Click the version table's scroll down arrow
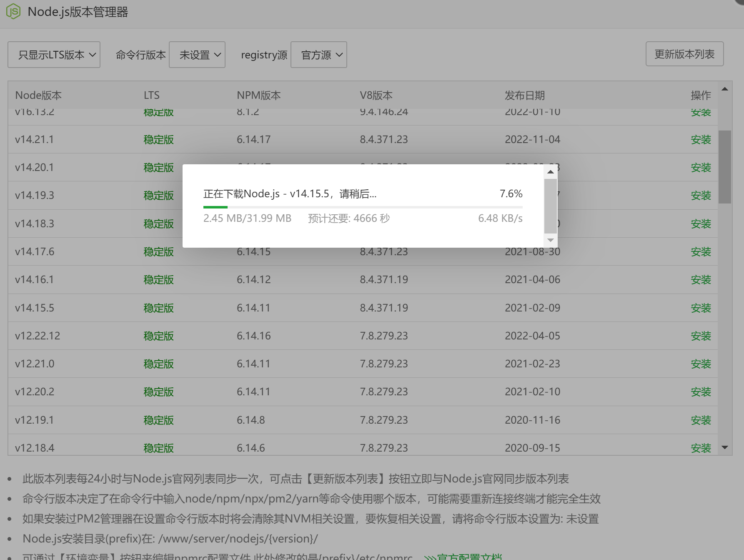The height and width of the screenshot is (560, 744). pyautogui.click(x=725, y=447)
